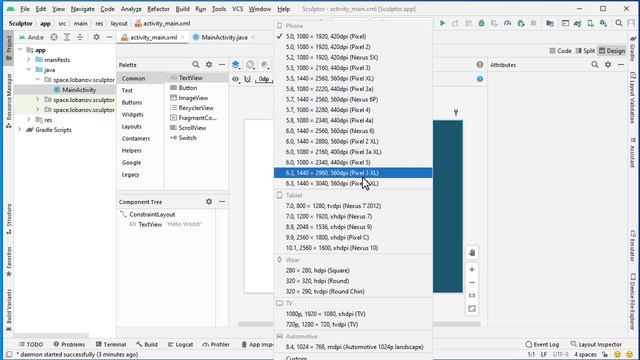This screenshot has width=640, height=360.
Task: Minimize the Palette panel
Action: coord(222,64)
